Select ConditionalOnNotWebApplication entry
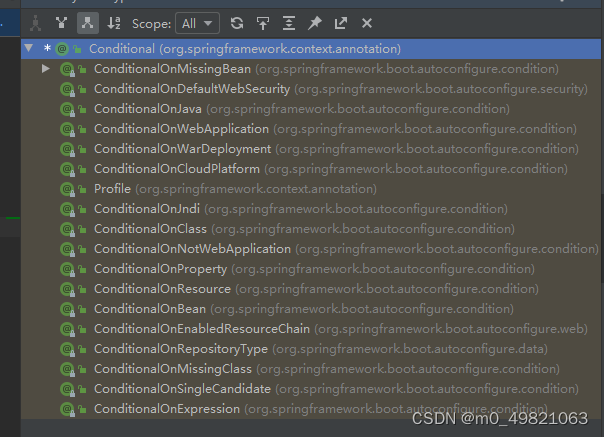 click(x=311, y=249)
